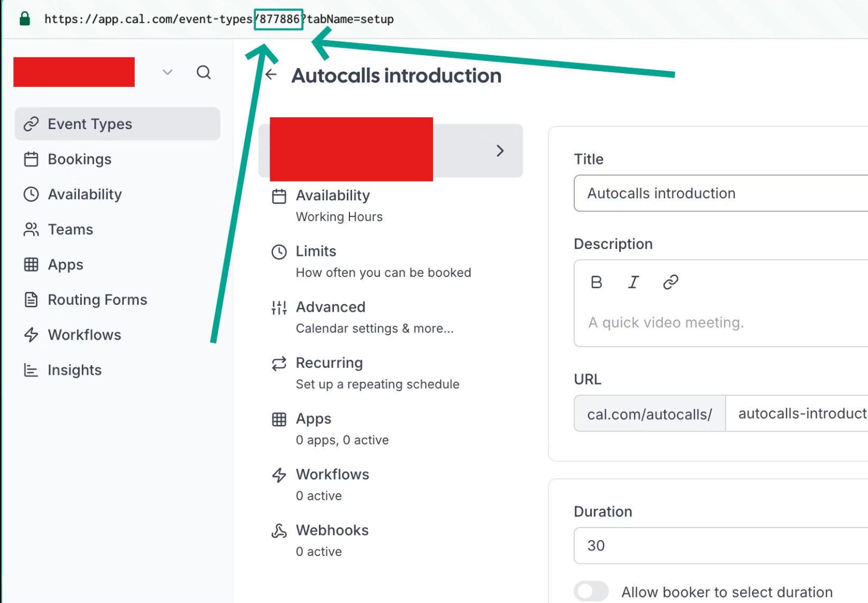
Task: Click the Advanced sliders icon
Action: (x=279, y=307)
